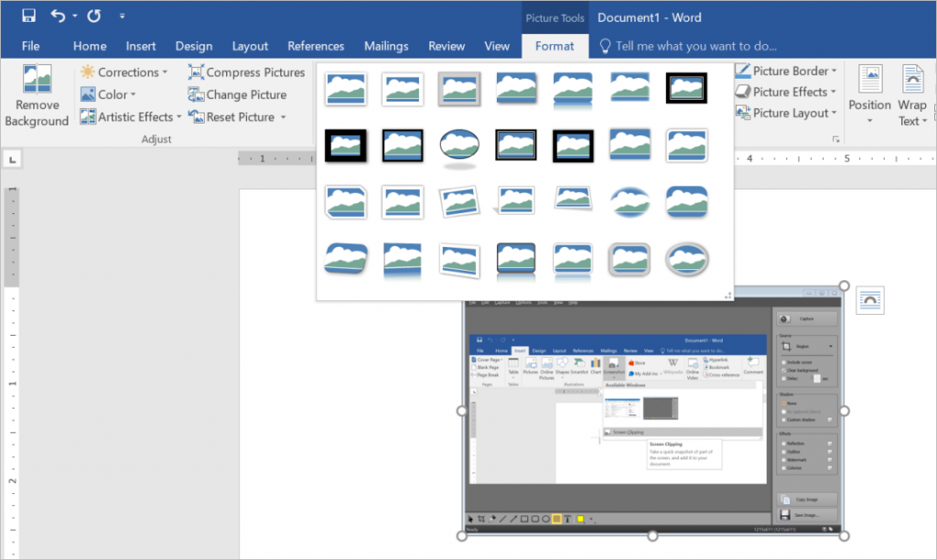Image resolution: width=937 pixels, height=560 pixels.
Task: Click the Repeat action icon
Action: coord(93,16)
